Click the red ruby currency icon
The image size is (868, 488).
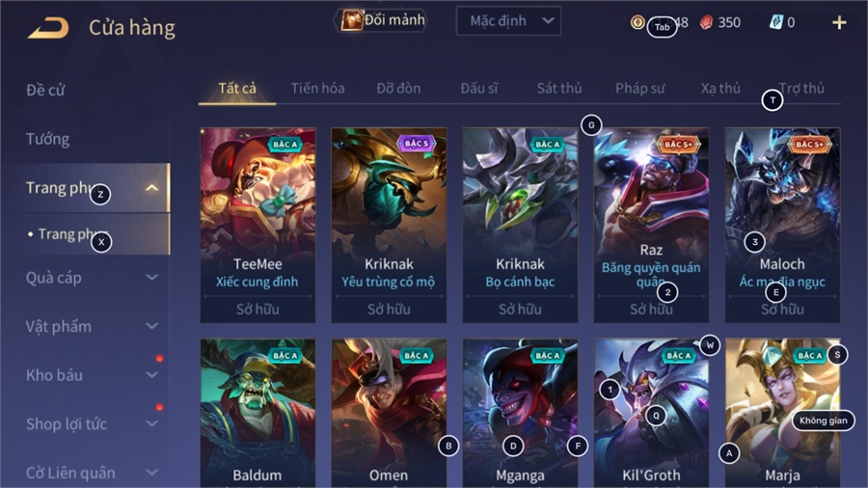(x=706, y=22)
